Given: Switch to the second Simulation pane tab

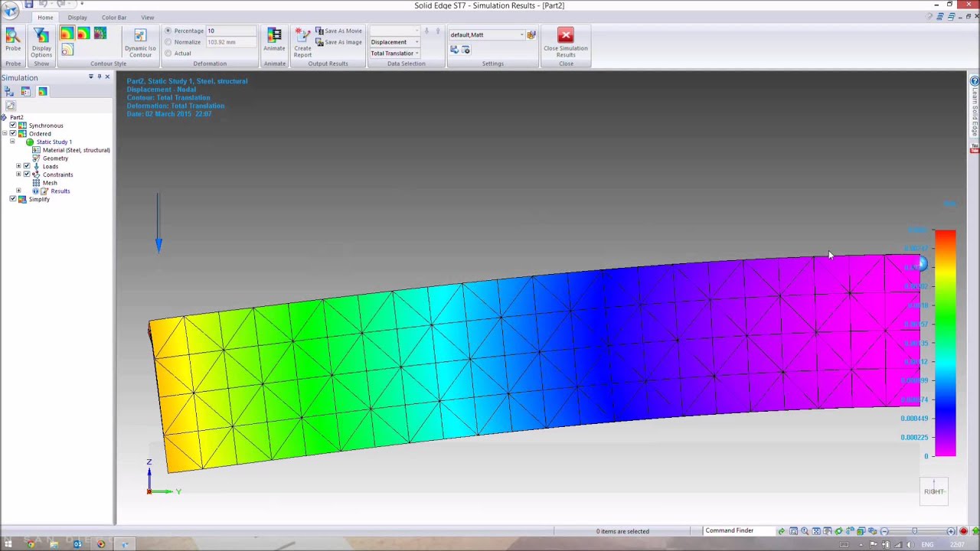Looking at the screenshot, I should 26,92.
